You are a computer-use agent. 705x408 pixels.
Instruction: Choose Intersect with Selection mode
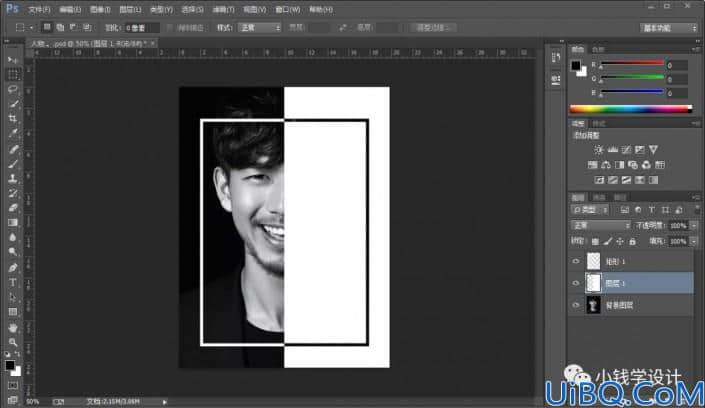click(87, 27)
